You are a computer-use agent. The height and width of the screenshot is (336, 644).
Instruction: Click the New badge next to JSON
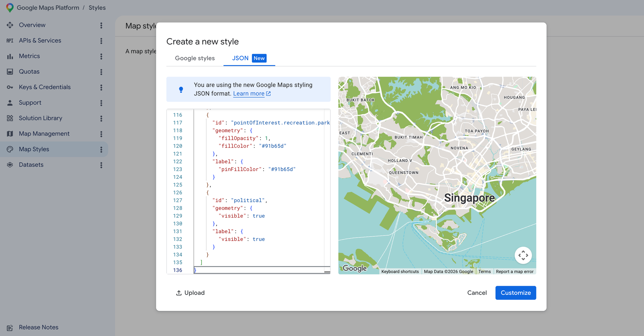click(259, 58)
